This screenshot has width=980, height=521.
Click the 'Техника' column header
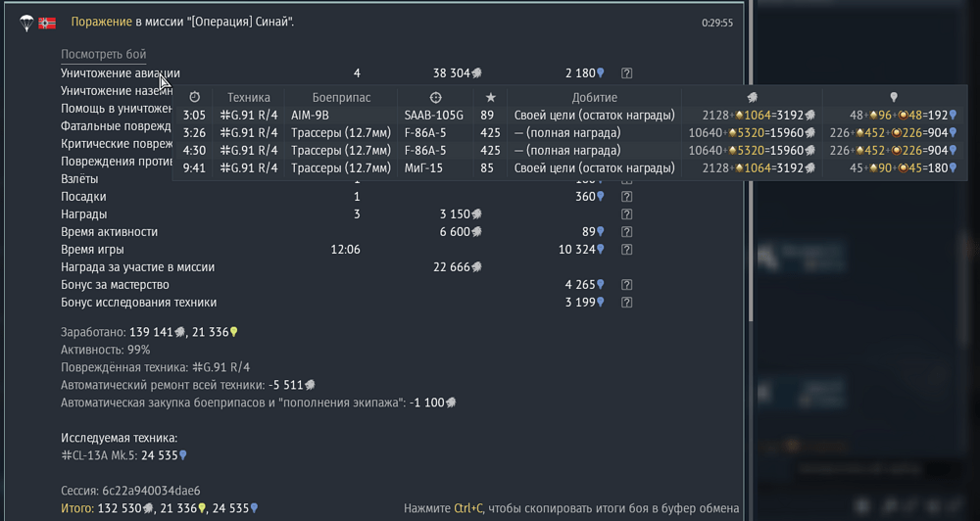click(249, 98)
